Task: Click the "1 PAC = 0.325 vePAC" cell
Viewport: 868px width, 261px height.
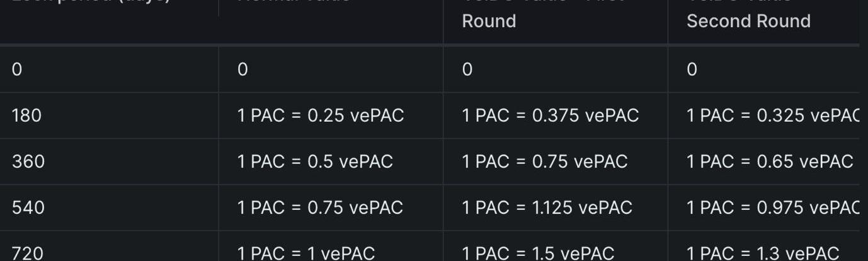Action: [x=773, y=115]
